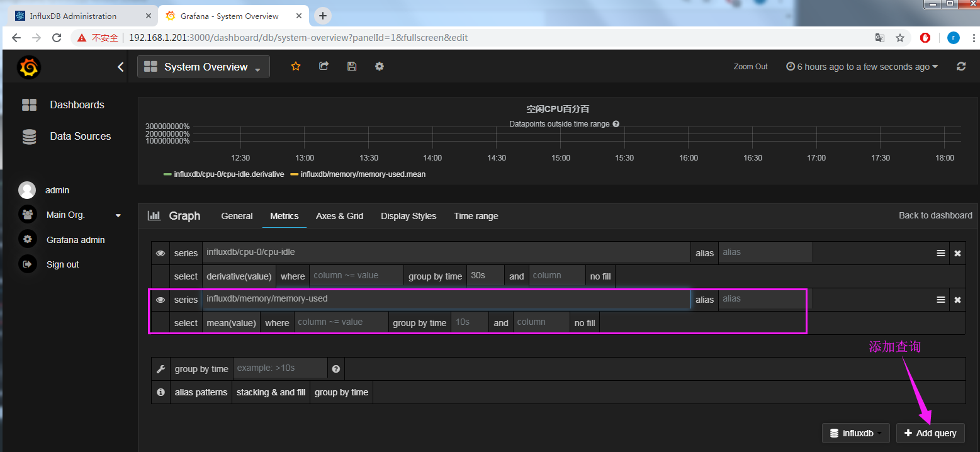Click the translate page icon in address bar
Image resolution: width=980 pixels, height=452 pixels.
(x=880, y=38)
